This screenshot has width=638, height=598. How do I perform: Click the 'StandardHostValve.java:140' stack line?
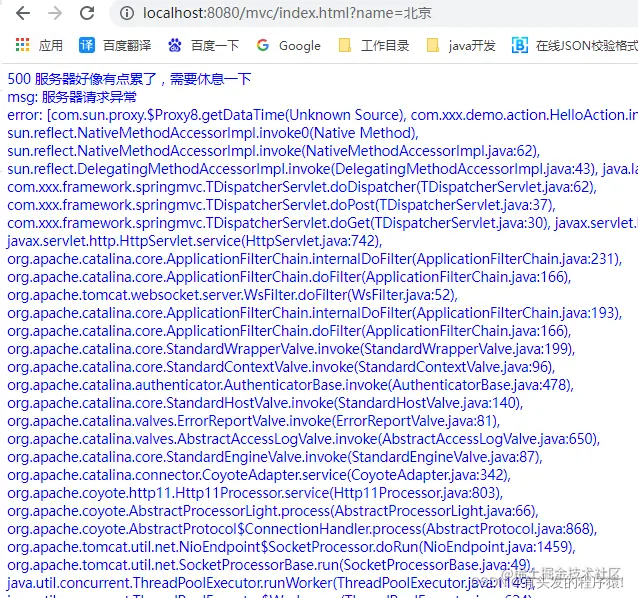click(x=265, y=403)
